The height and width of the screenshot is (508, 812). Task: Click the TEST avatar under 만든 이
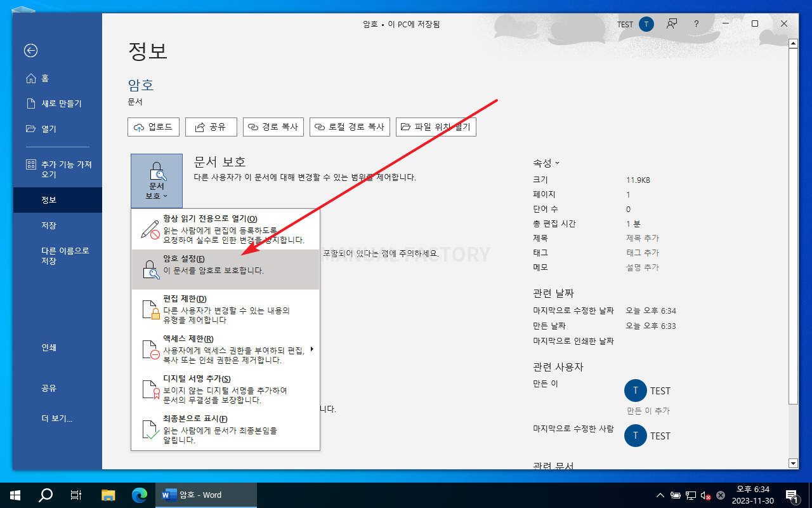coord(636,391)
